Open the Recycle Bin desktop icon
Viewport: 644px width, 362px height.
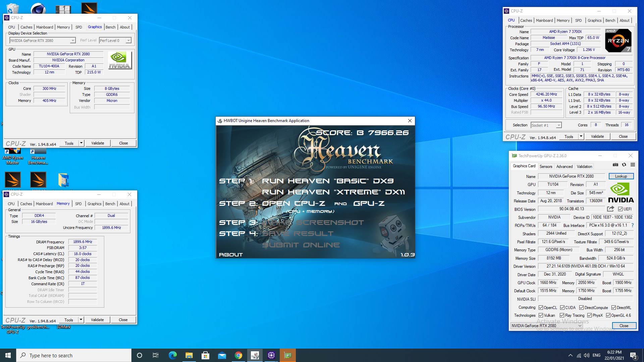pyautogui.click(x=12, y=8)
